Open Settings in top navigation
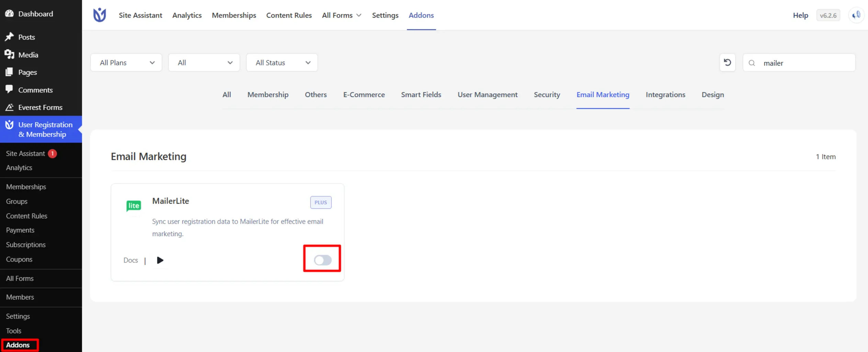This screenshot has height=352, width=868. pos(385,15)
